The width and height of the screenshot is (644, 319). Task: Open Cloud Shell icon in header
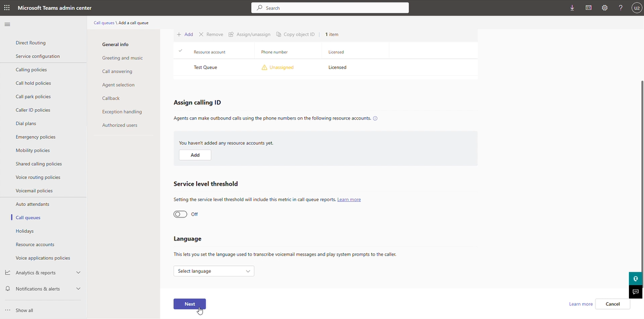589,8
